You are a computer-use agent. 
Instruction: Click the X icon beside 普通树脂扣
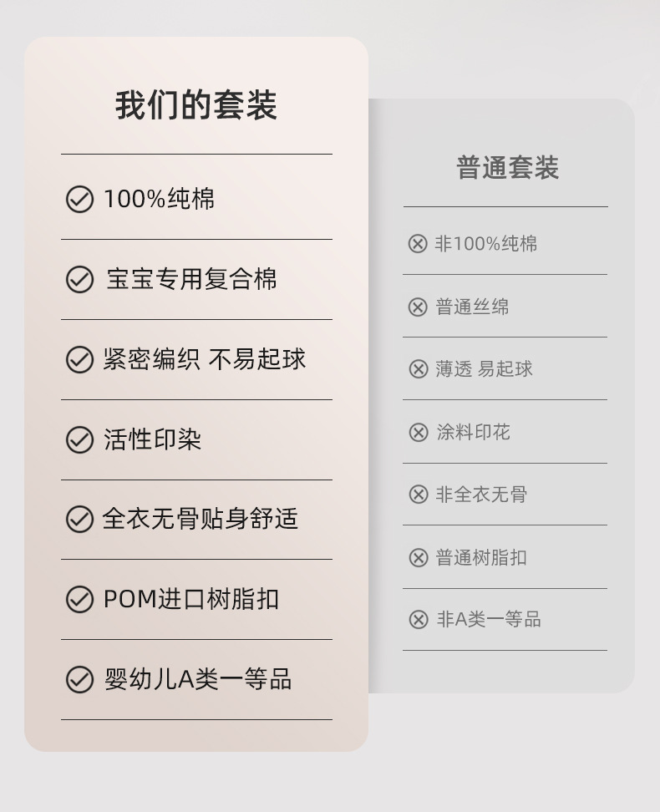[419, 557]
